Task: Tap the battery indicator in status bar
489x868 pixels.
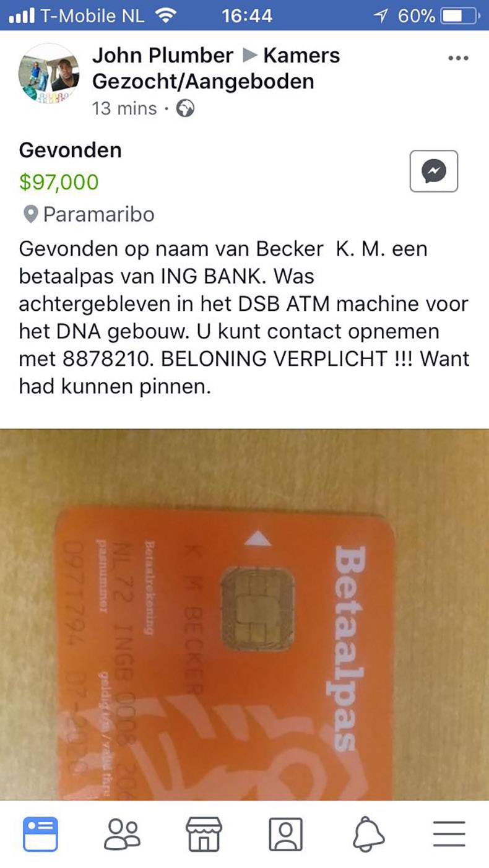Action: pyautogui.click(x=459, y=15)
